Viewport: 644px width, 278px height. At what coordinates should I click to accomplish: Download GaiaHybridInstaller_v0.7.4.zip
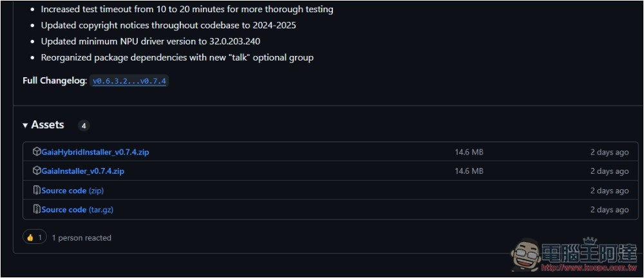95,153
